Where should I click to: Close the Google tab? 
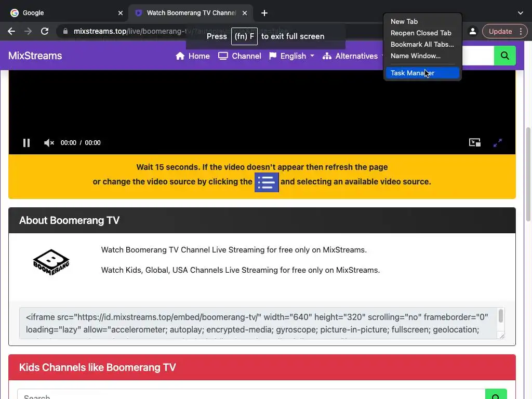(121, 13)
